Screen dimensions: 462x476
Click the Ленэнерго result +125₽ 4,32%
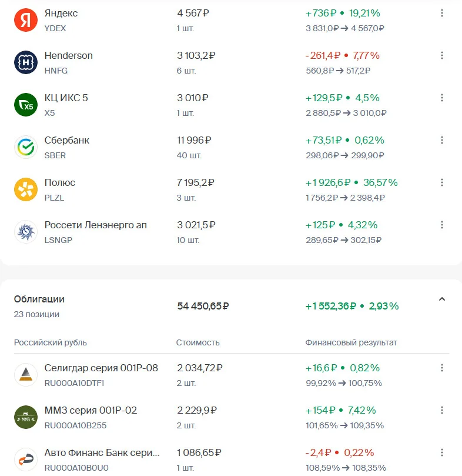342,225
